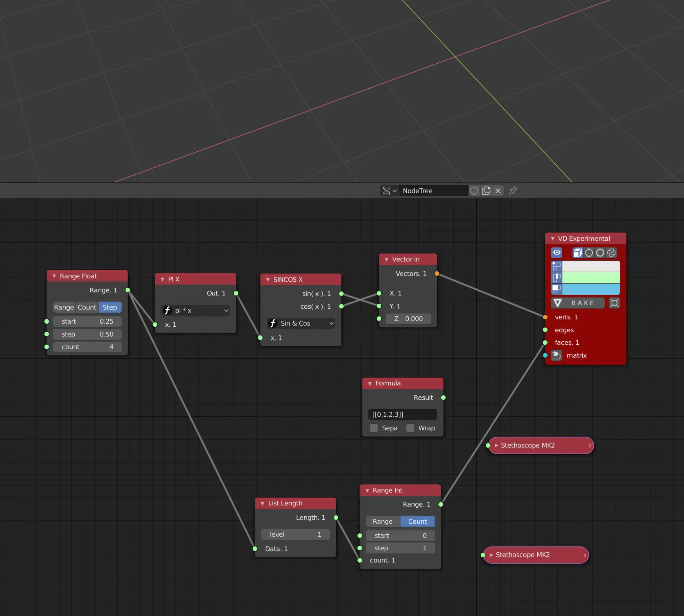Click the icon right of BAKE button
Screen dimensions: 684x616
click(x=614, y=303)
